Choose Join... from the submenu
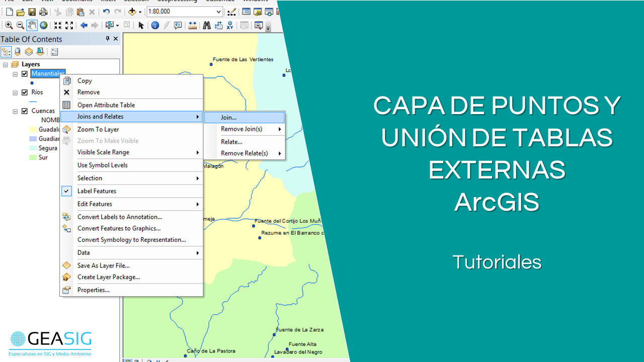Image resolution: width=644 pixels, height=362 pixels. tap(228, 117)
